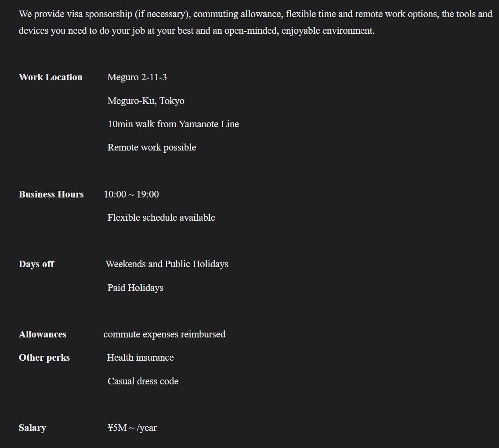The image size is (499, 448).
Task: Click 10min walk from Yamanote Line text
Action: point(174,124)
